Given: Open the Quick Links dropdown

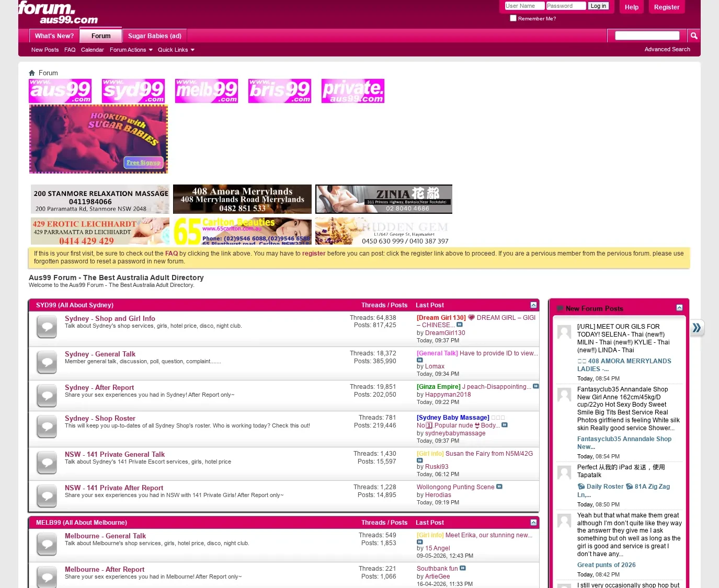Looking at the screenshot, I should pyautogui.click(x=176, y=50).
